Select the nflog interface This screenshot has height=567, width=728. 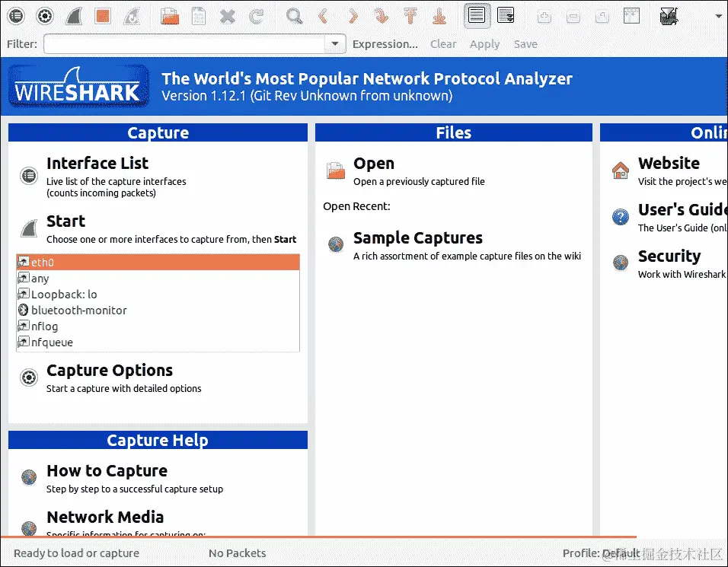pyautogui.click(x=158, y=327)
